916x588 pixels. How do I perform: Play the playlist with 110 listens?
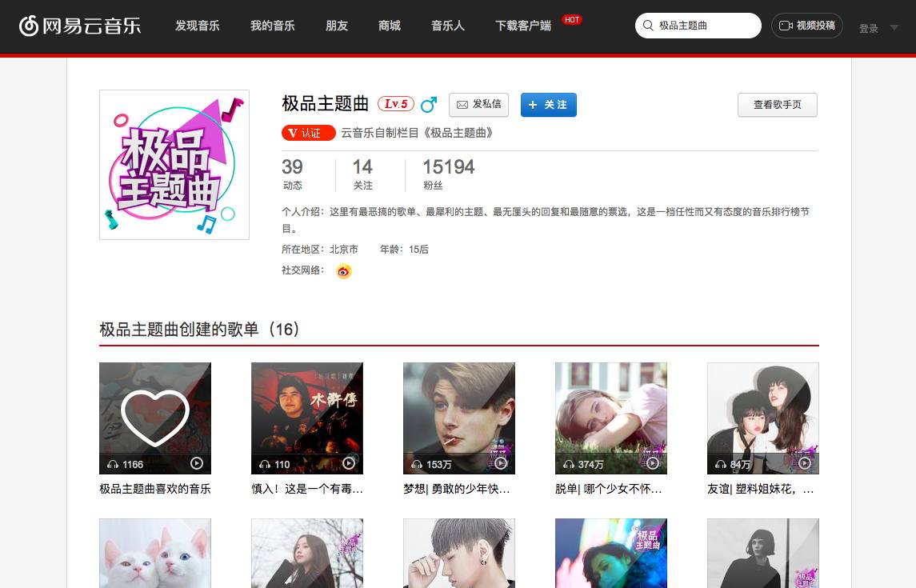(x=349, y=463)
